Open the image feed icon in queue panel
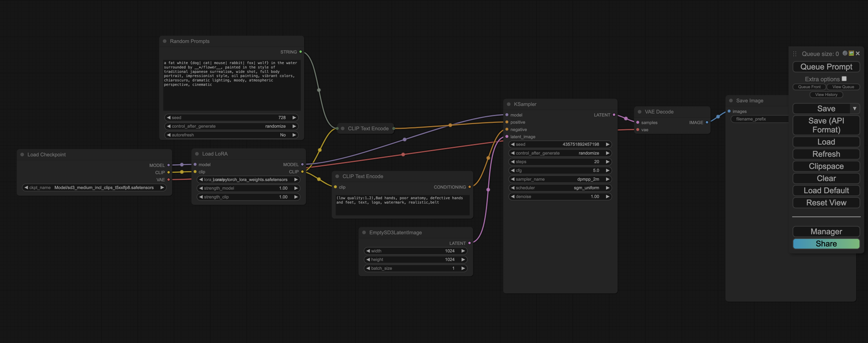The height and width of the screenshot is (343, 868). coord(851,53)
